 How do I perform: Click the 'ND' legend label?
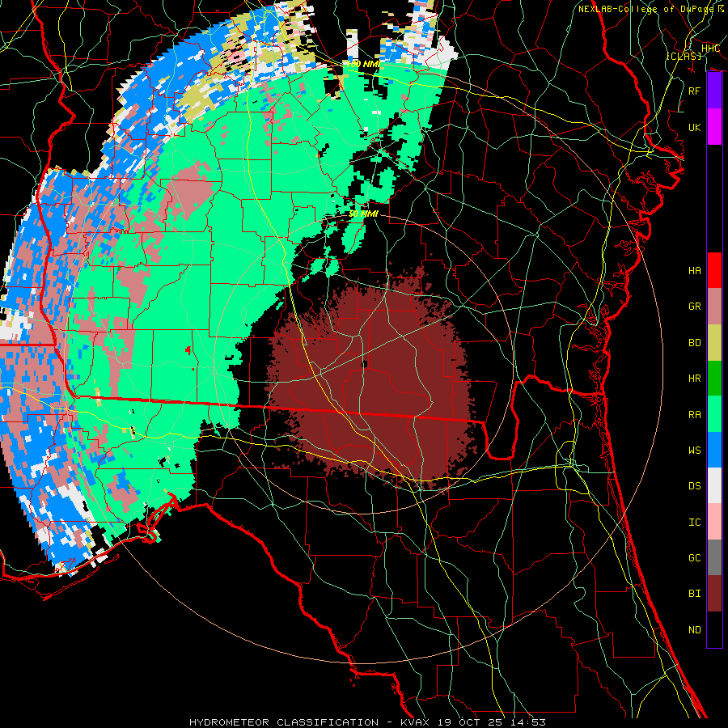pos(695,630)
